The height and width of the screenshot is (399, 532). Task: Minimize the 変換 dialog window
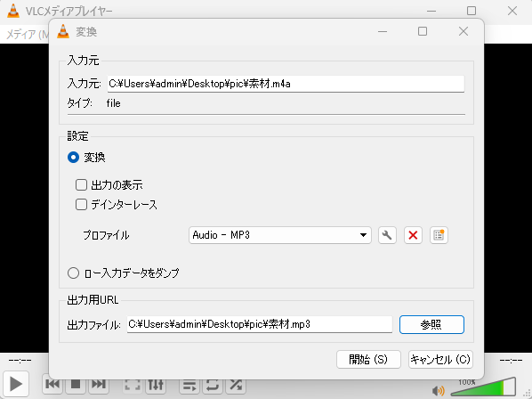(x=383, y=31)
